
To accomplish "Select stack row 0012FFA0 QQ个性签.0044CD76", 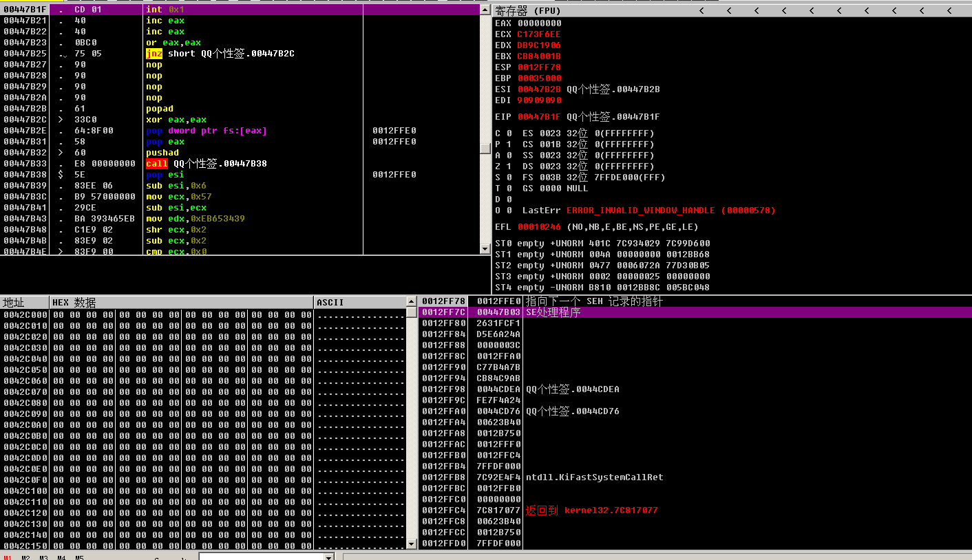I will [695, 411].
